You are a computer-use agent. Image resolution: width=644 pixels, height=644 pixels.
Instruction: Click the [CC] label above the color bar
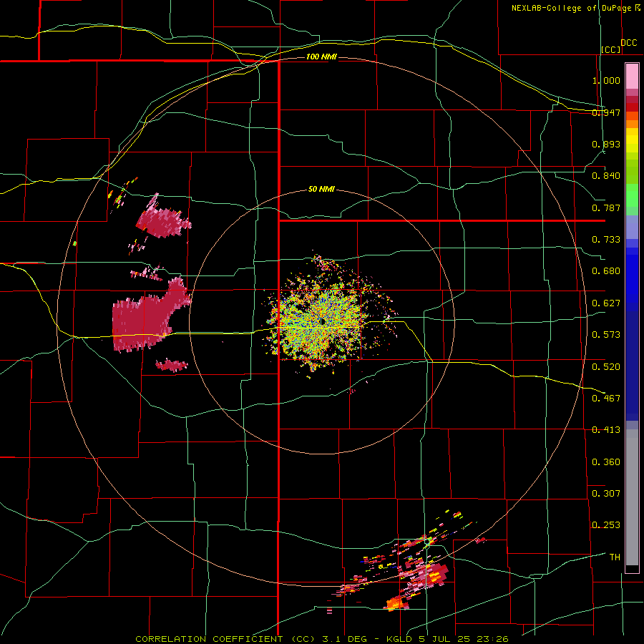(x=611, y=49)
